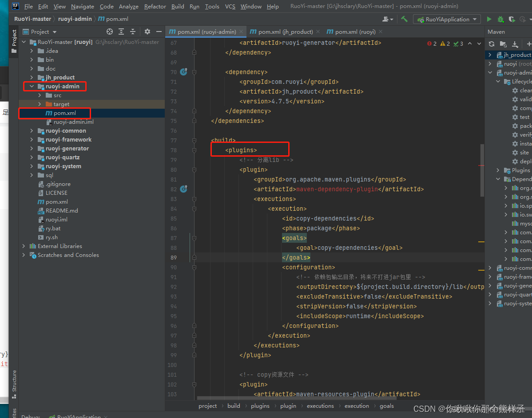Open the File menu

tap(28, 7)
